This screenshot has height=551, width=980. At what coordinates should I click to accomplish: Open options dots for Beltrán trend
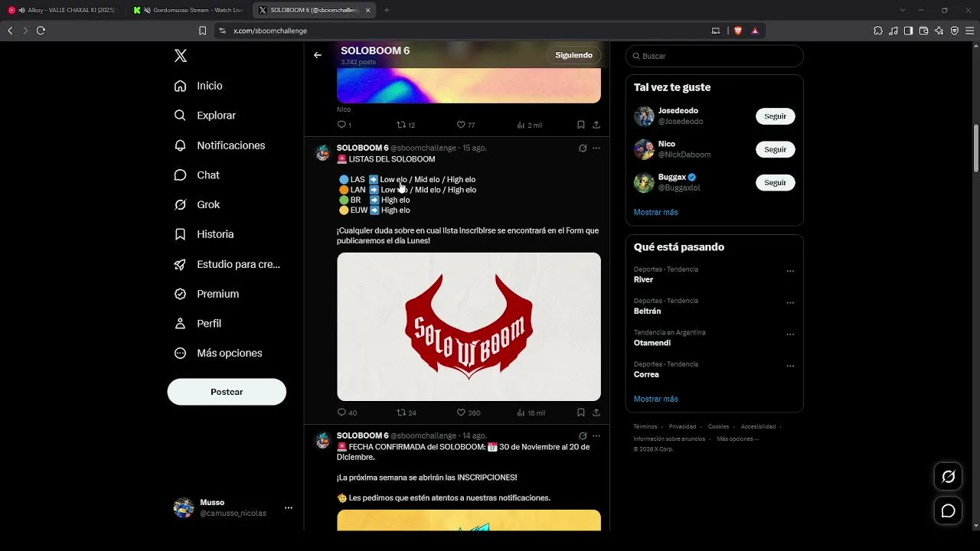[790, 303]
